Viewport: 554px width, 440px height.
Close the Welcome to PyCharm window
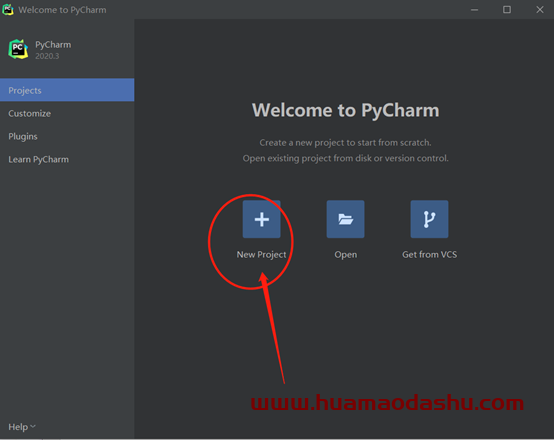pos(540,10)
